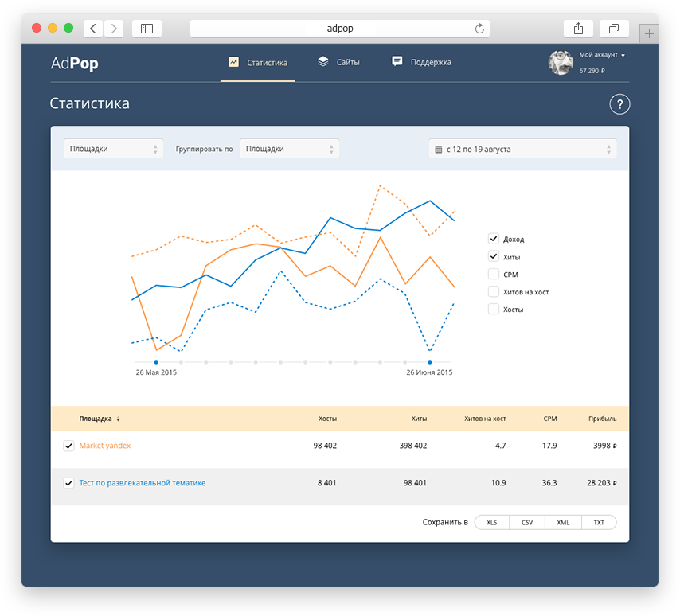The height and width of the screenshot is (616, 680).
Task: Open the help question mark icon
Action: click(x=619, y=104)
